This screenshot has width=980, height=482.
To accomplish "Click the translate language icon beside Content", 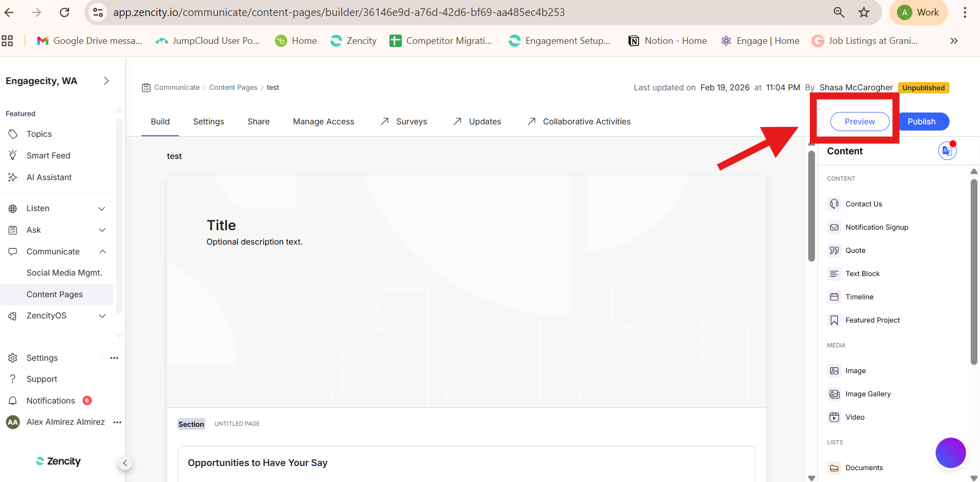I will pyautogui.click(x=946, y=151).
